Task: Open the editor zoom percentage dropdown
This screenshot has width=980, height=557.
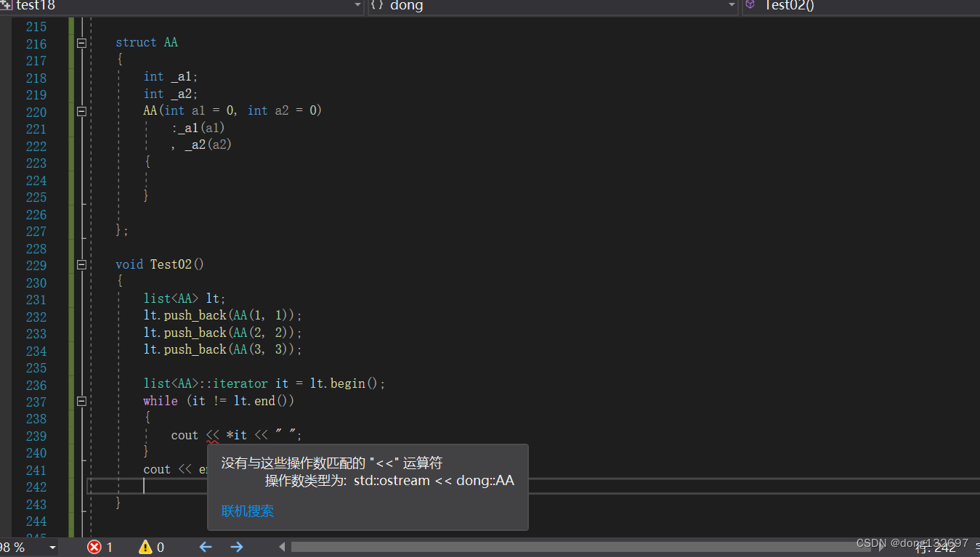Action: click(52, 547)
